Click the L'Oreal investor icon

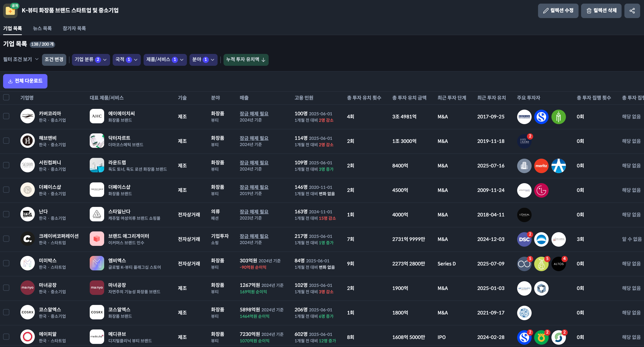(x=524, y=215)
